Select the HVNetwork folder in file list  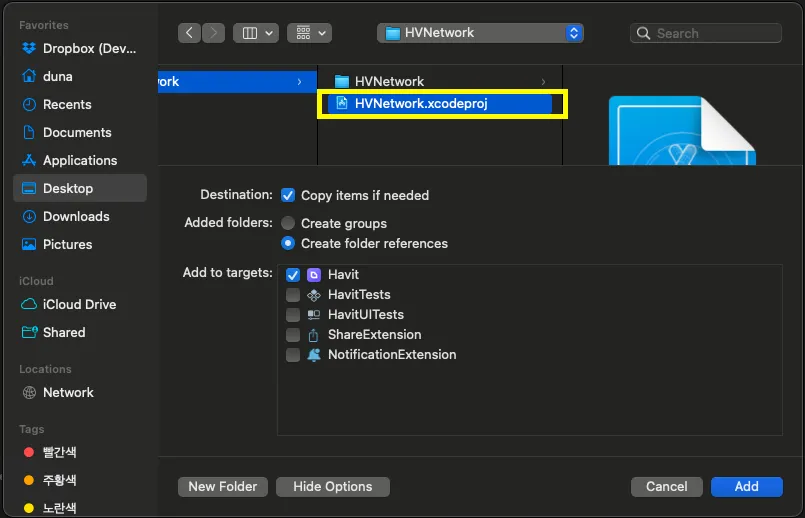coord(440,82)
